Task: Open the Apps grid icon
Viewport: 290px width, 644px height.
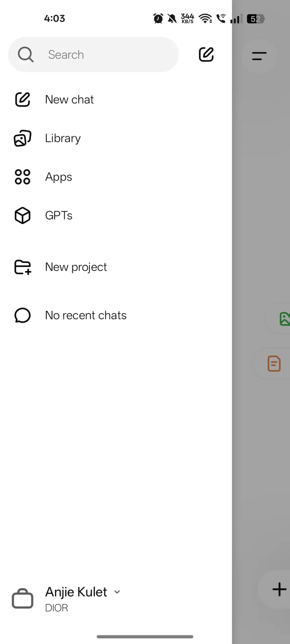Action: pyautogui.click(x=22, y=177)
